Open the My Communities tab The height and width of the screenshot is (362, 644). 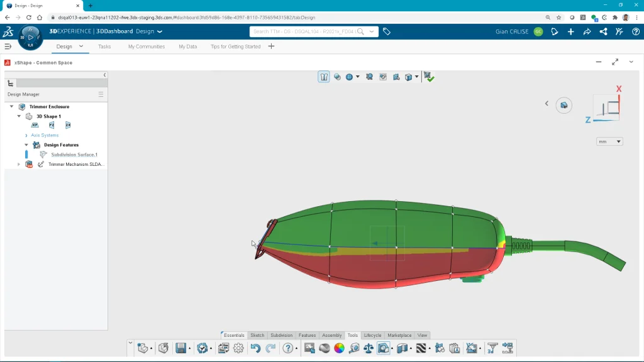[x=146, y=47]
